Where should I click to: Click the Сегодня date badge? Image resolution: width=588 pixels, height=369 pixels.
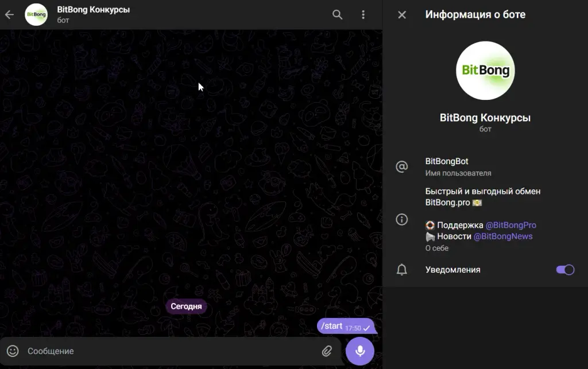point(186,306)
